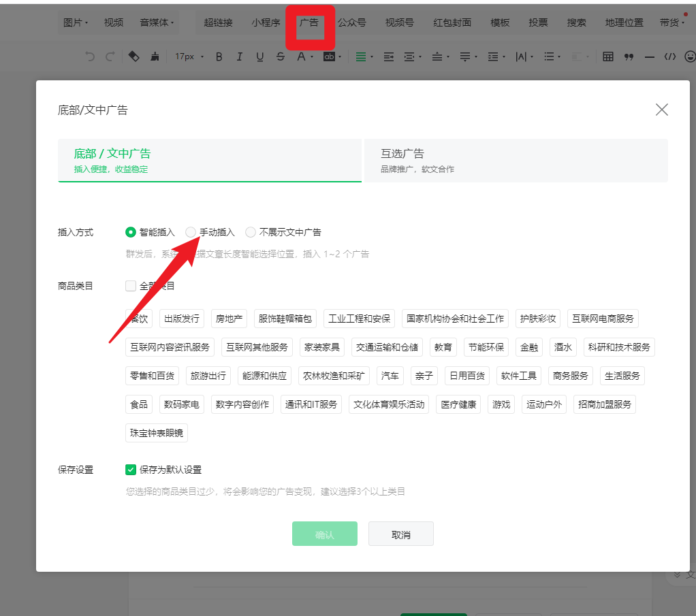
Task: Click the green justify alignment icon
Action: (x=361, y=56)
